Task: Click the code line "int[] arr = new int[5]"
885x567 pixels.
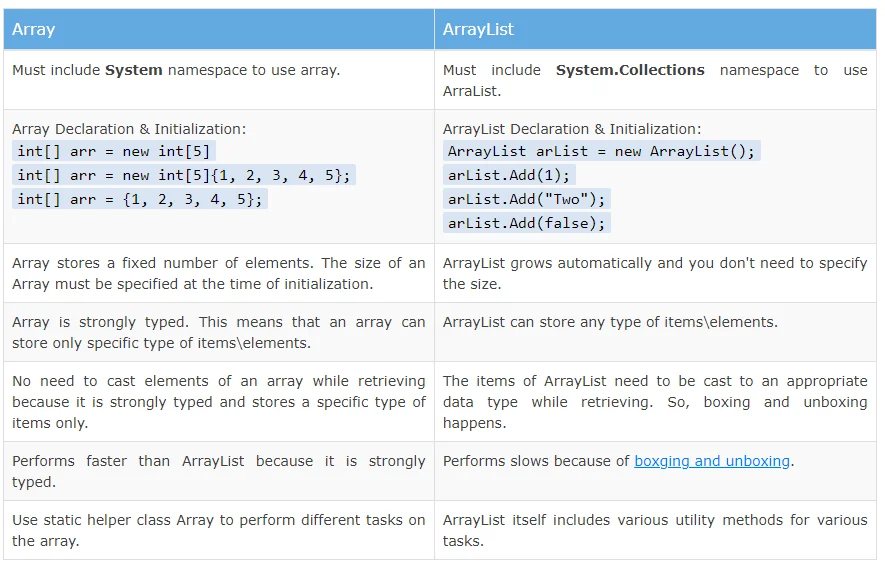Action: pos(115,151)
